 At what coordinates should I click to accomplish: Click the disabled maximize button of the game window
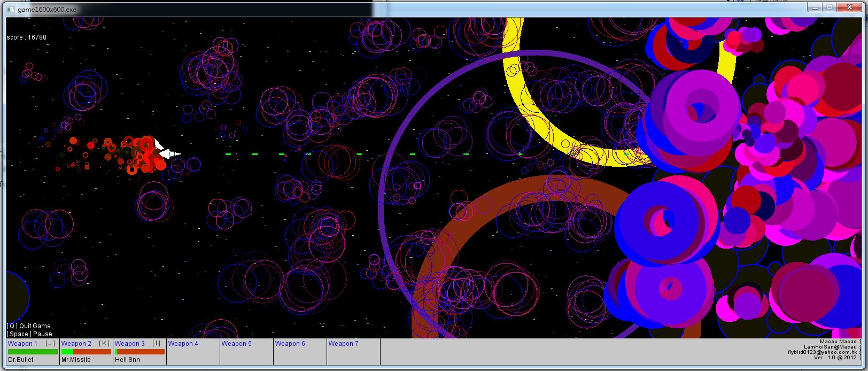pos(830,7)
